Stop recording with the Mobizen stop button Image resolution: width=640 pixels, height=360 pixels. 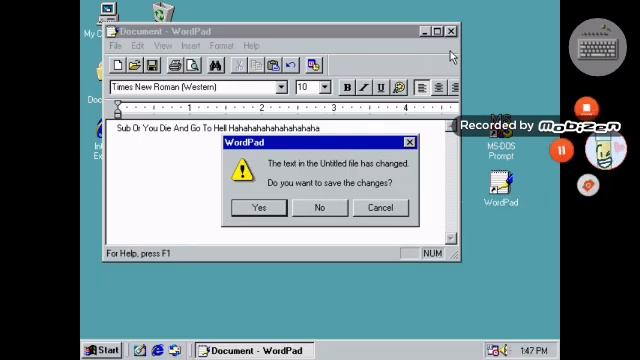[x=587, y=108]
